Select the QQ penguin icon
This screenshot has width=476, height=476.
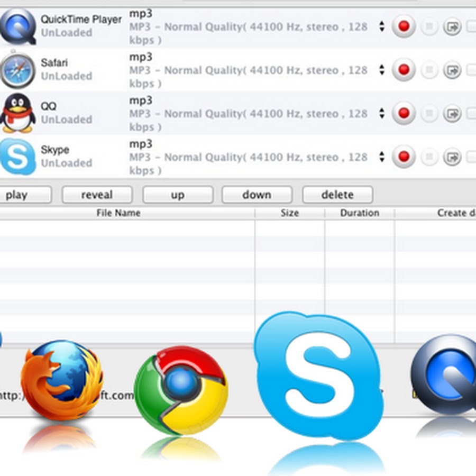pyautogui.click(x=17, y=113)
